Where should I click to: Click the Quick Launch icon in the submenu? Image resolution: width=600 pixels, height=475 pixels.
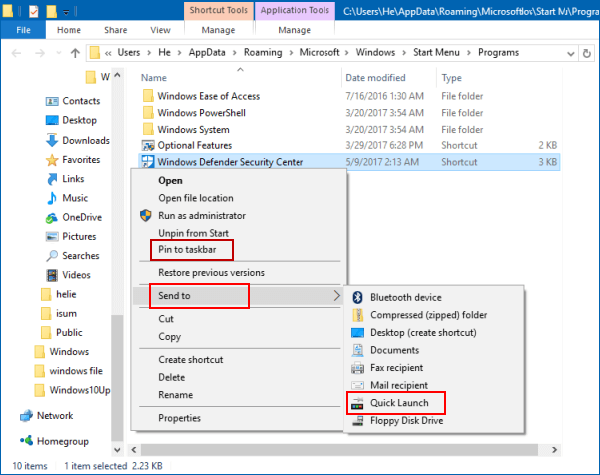(x=357, y=403)
